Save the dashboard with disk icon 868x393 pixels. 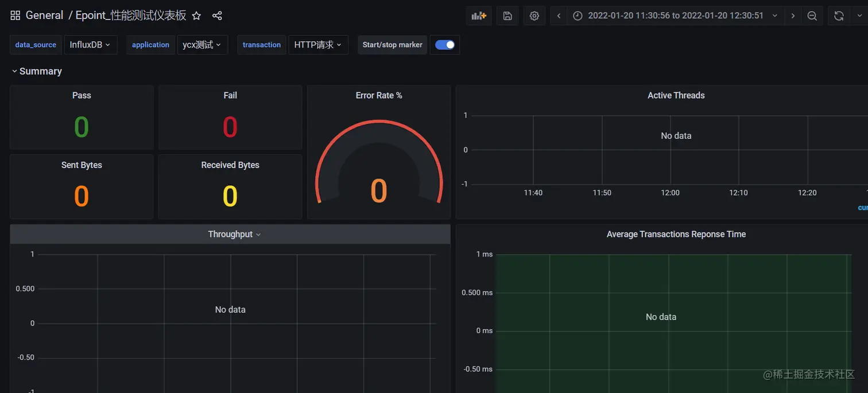click(507, 15)
